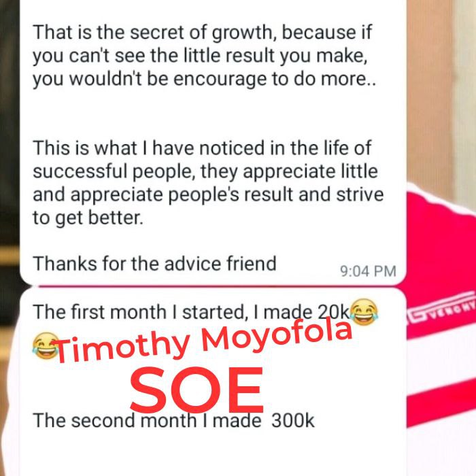Click the word "growth," in first line
This screenshot has width=476, height=476.
(x=243, y=33)
